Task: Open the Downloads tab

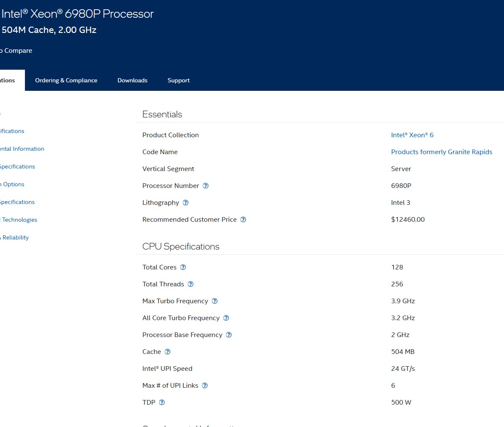Action: pos(132,80)
